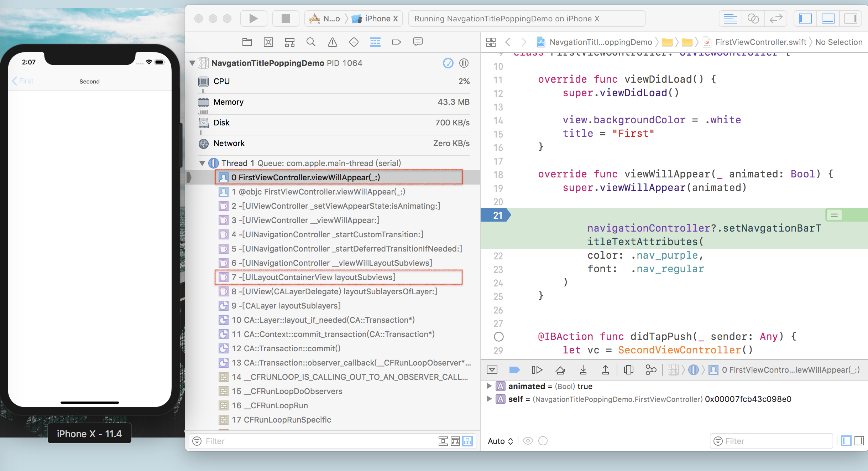The width and height of the screenshot is (868, 471).
Task: Click the Run play button
Action: pos(253,19)
